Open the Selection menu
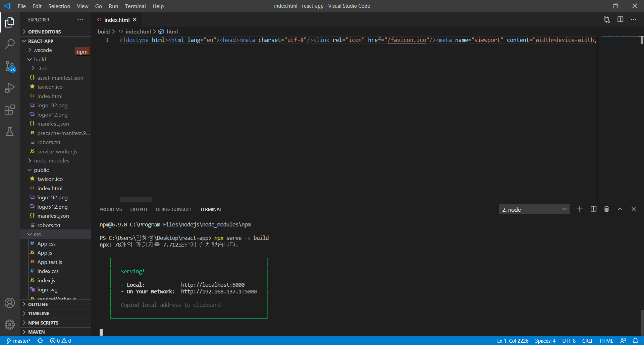 [59, 6]
